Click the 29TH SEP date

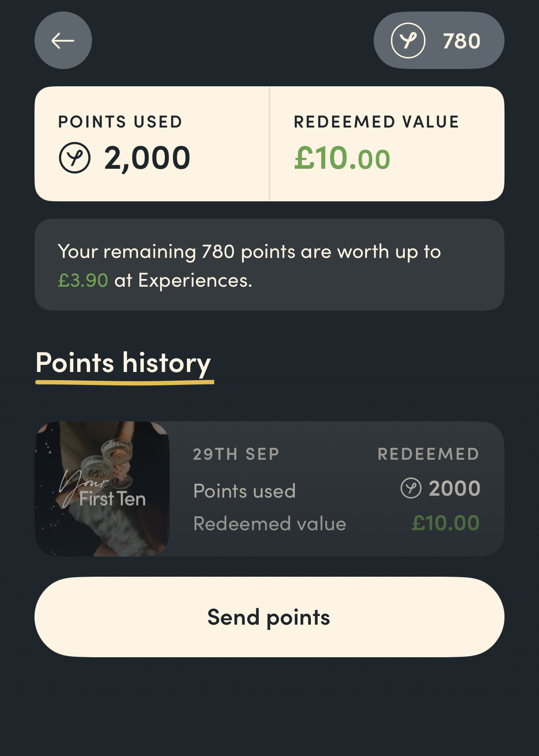click(236, 454)
